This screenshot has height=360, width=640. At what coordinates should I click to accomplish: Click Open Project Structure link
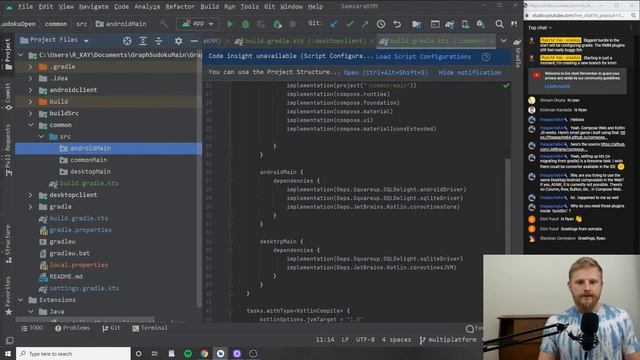point(385,72)
